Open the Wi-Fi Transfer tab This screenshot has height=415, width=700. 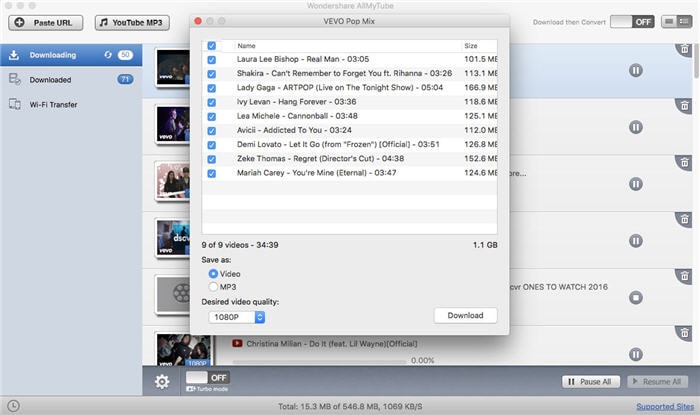tap(71, 104)
